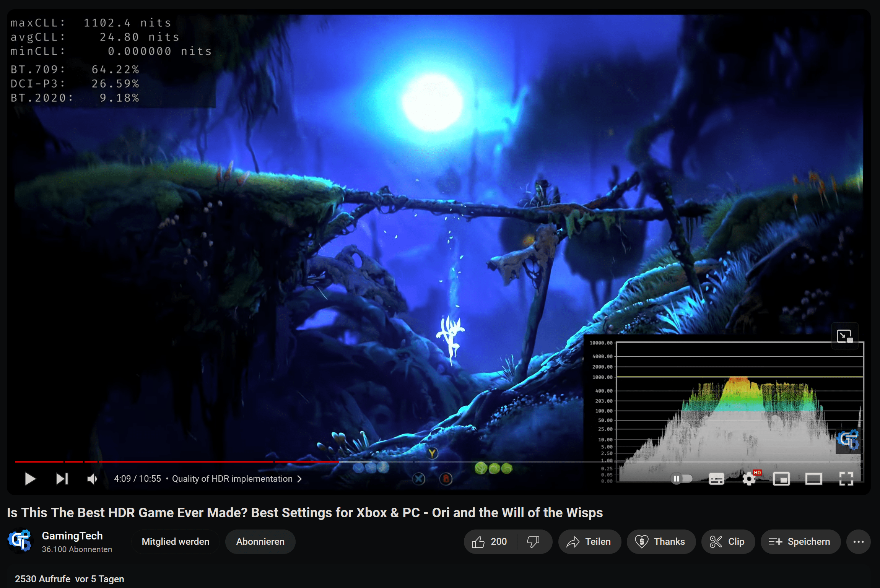Switch to miniplayer mode
Screen dimensions: 880x588
point(781,479)
